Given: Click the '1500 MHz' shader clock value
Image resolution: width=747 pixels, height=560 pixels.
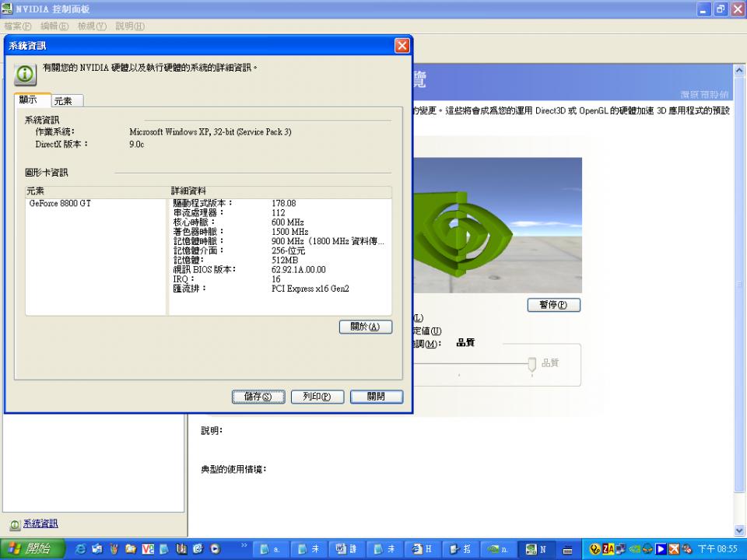Looking at the screenshot, I should pyautogui.click(x=289, y=232).
